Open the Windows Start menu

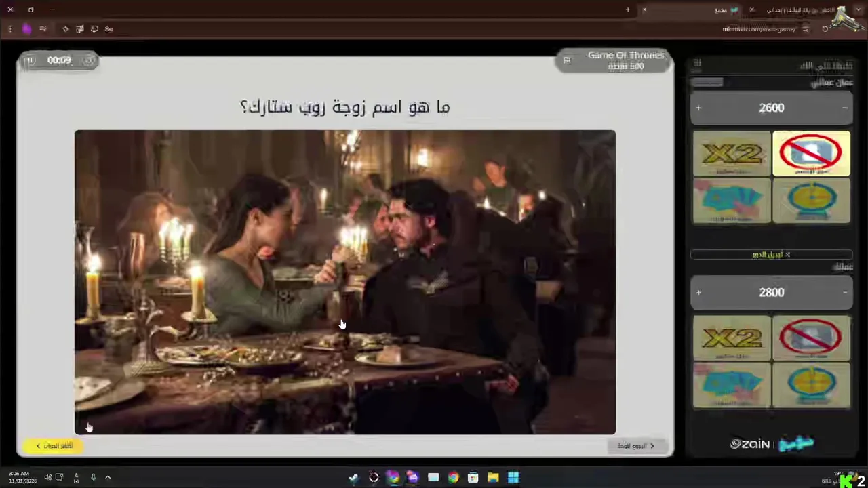click(x=513, y=478)
